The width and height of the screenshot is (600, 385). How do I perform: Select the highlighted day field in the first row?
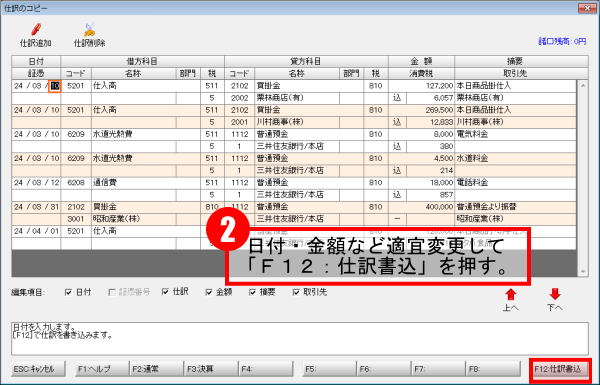(x=55, y=86)
